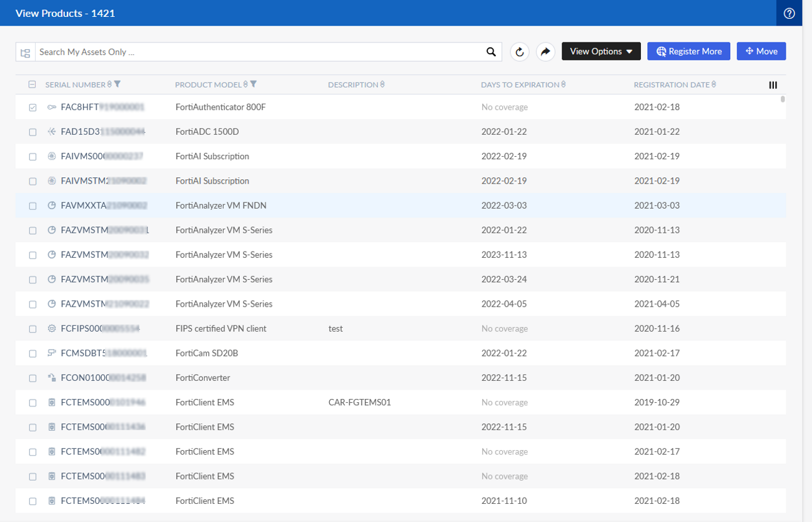Sort by Product Model arrows icon
812x522 pixels.
pyautogui.click(x=245, y=84)
